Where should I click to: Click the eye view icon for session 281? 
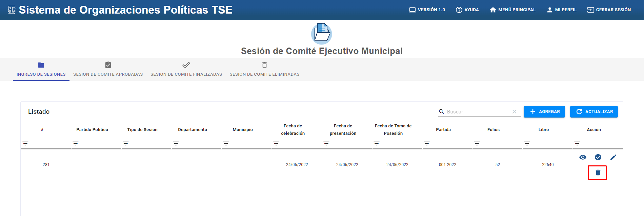[x=583, y=157]
